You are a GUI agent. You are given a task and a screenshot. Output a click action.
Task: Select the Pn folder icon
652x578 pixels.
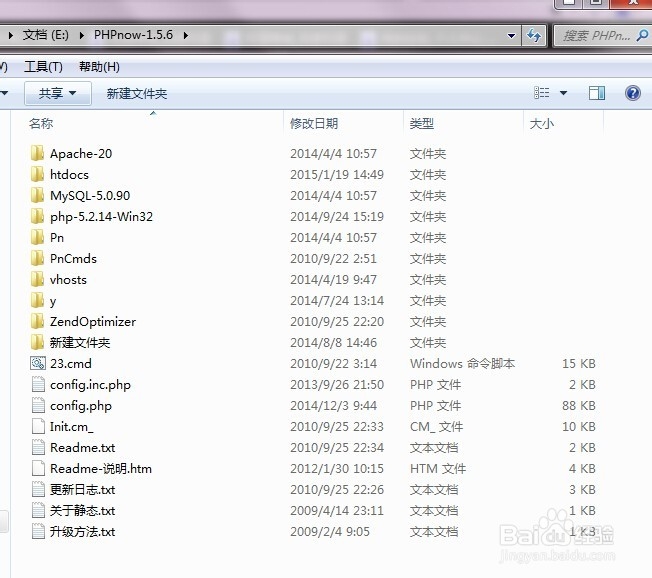pyautogui.click(x=37, y=237)
